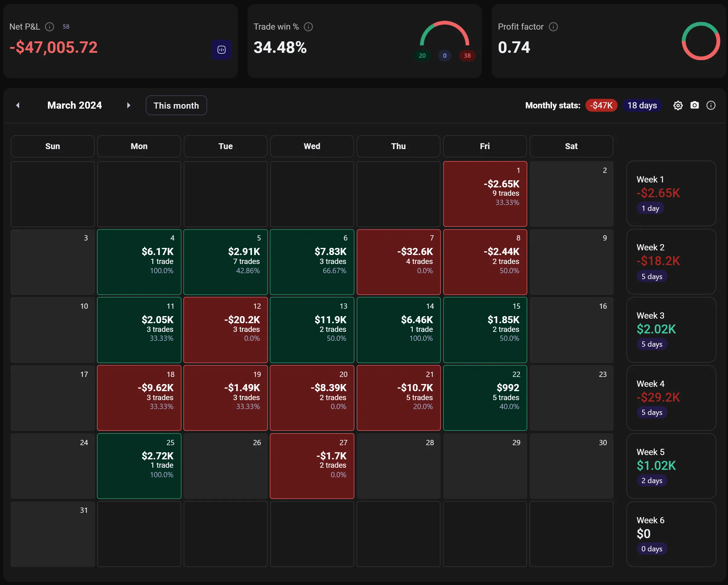Open March 7 day with -$32.6K
Viewport: 728px width, 585px height.
point(399,262)
